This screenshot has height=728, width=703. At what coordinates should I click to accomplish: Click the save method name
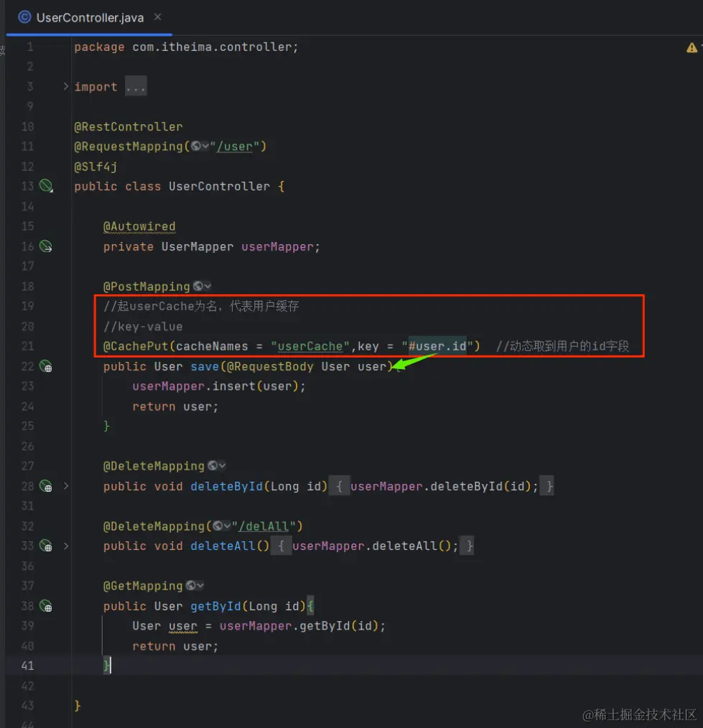pyautogui.click(x=205, y=367)
